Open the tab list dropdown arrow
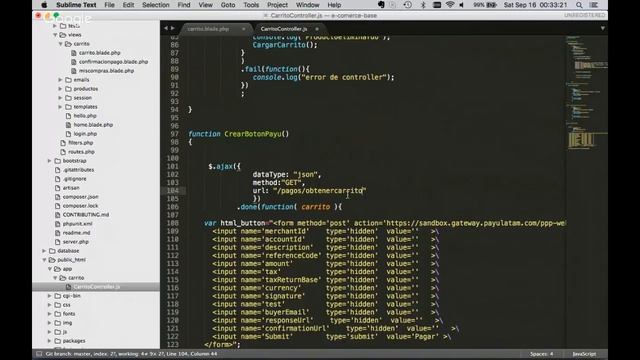Image resolution: width=640 pixels, height=360 pixels. [x=602, y=28]
